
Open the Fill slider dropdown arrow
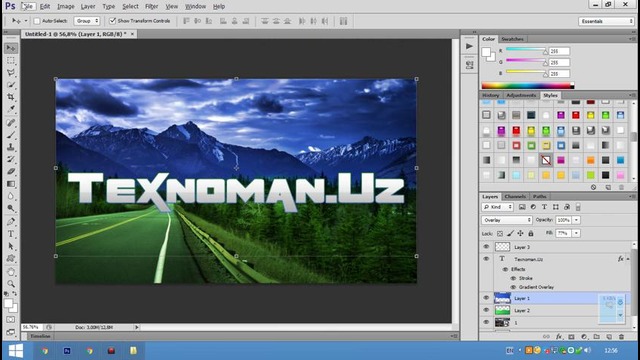[576, 233]
